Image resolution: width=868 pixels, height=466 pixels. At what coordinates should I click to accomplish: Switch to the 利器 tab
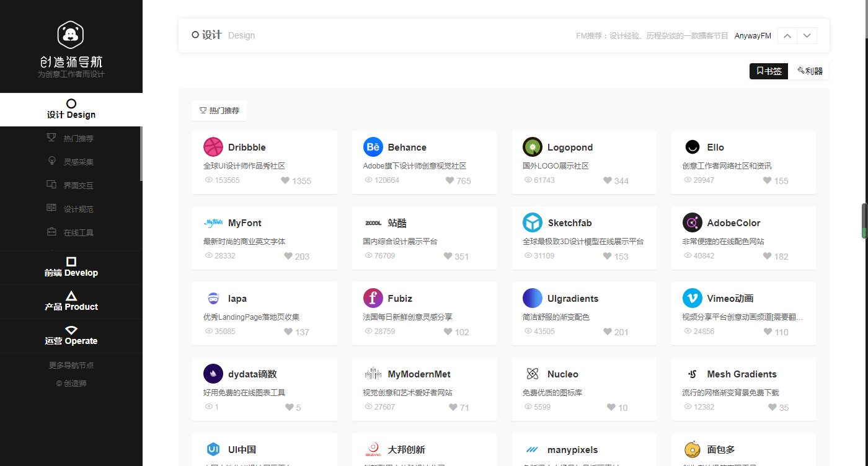tap(810, 71)
